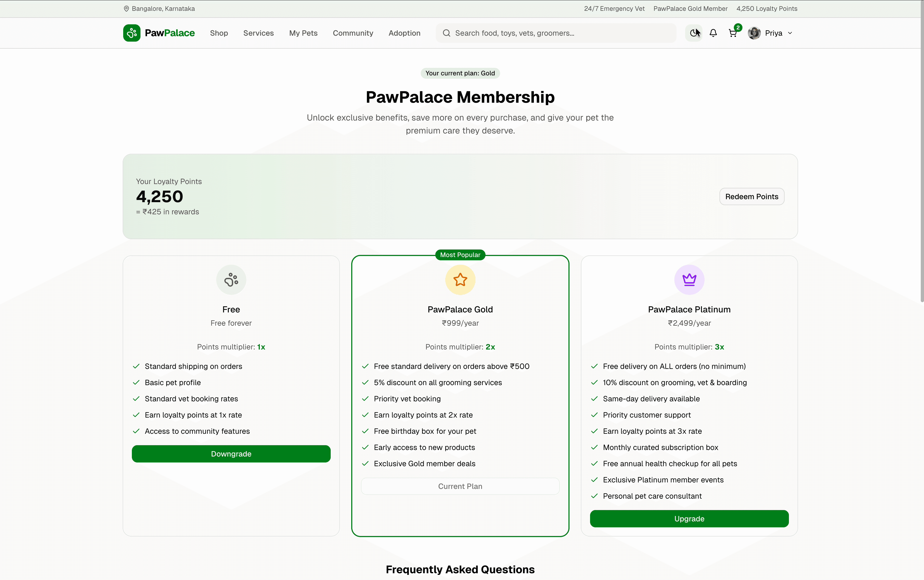Screen dimensions: 924x580
Task: Click the search magnifying glass icon
Action: pyautogui.click(x=446, y=33)
